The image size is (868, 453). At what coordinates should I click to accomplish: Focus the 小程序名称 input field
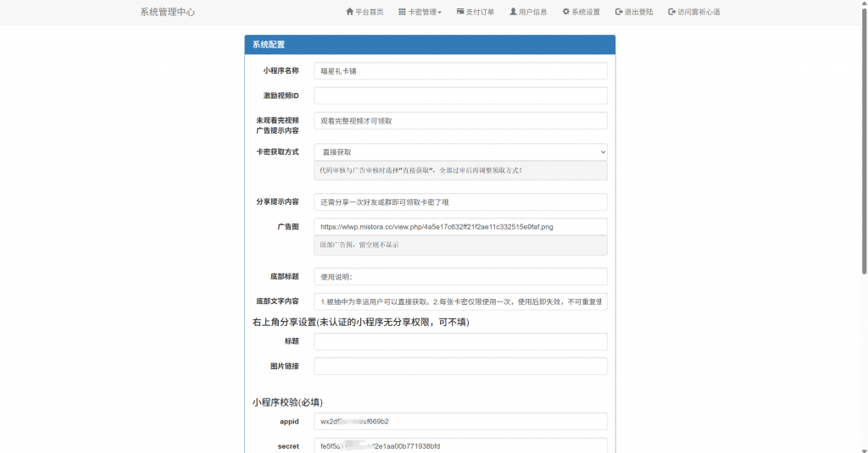460,71
